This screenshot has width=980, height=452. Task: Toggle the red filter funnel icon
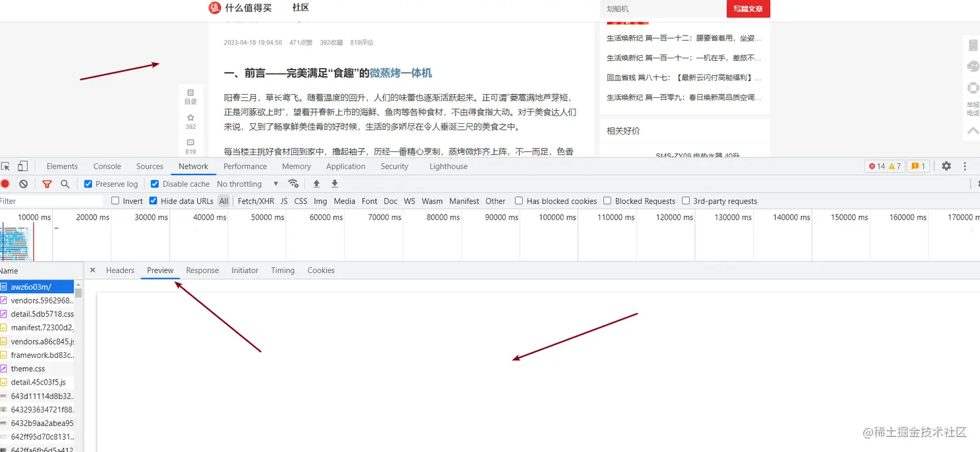point(47,184)
